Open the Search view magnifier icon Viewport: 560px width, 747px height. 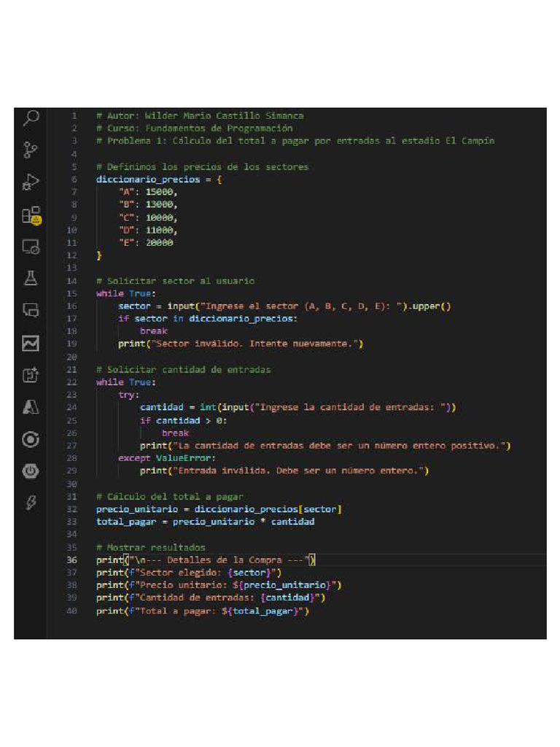click(x=31, y=117)
